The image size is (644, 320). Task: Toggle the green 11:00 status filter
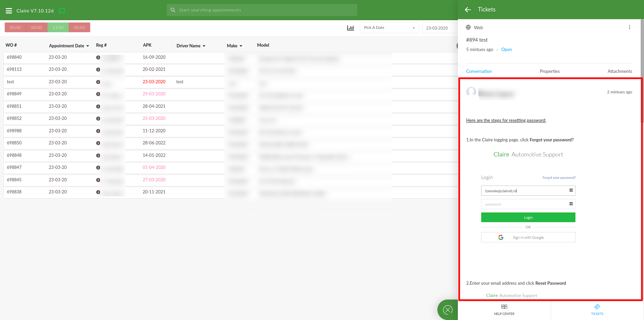(x=58, y=28)
